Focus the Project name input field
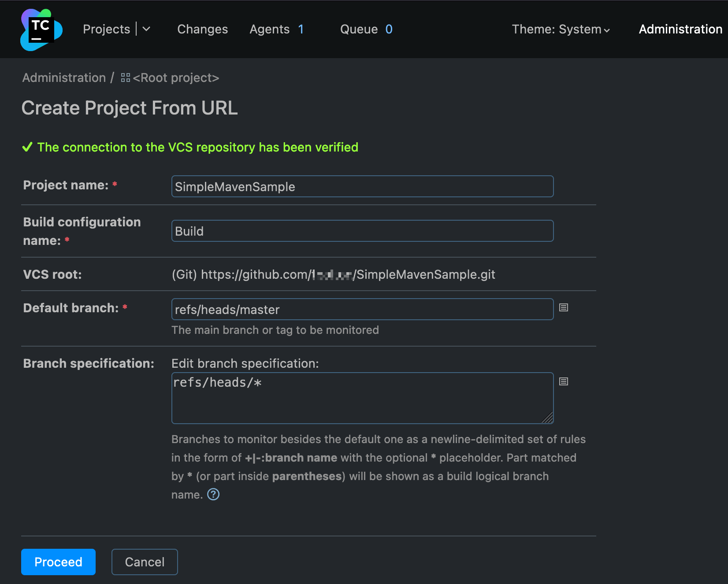 coord(362,186)
